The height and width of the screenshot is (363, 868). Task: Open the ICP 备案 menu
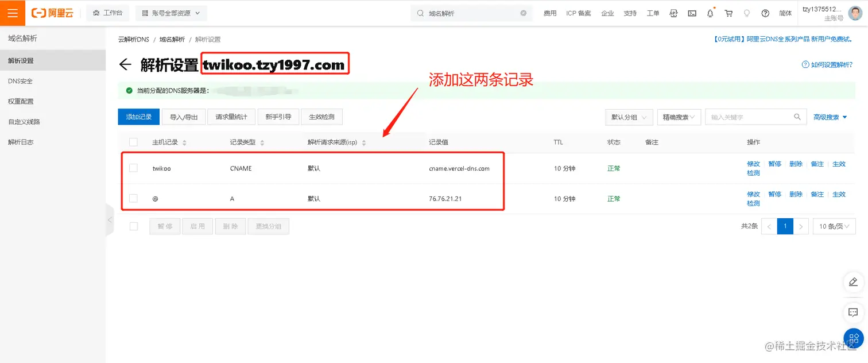point(579,13)
